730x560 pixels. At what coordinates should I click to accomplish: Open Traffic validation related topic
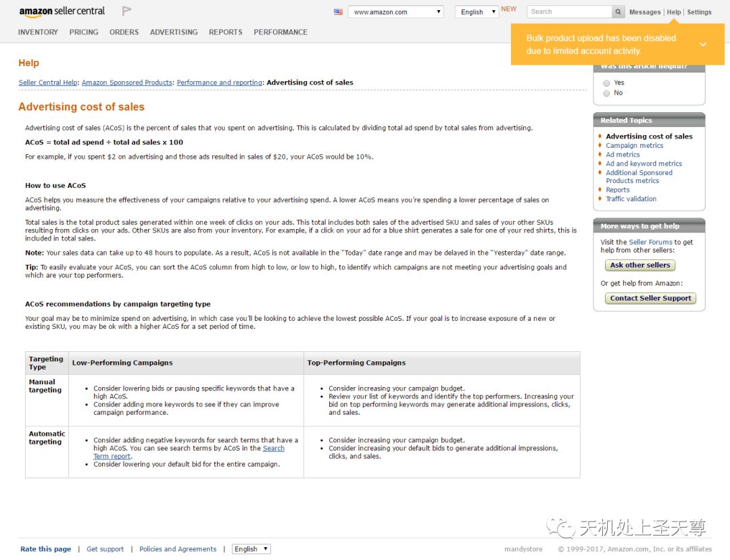[631, 199]
